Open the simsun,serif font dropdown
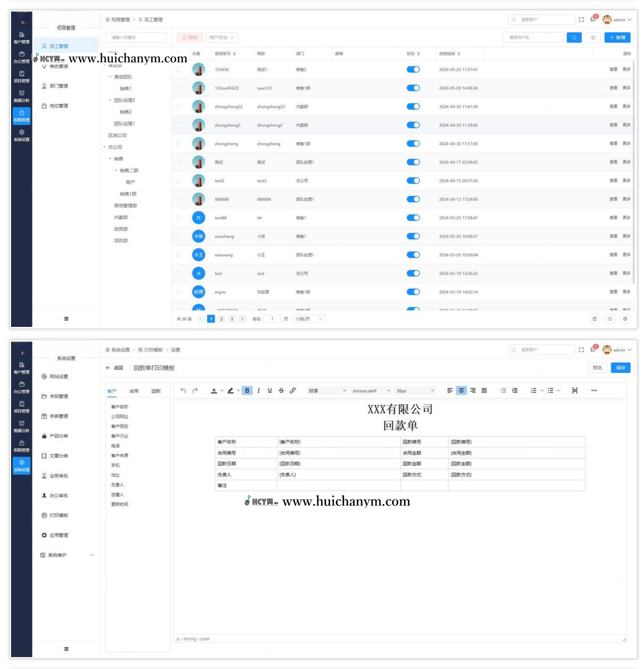 click(x=371, y=390)
